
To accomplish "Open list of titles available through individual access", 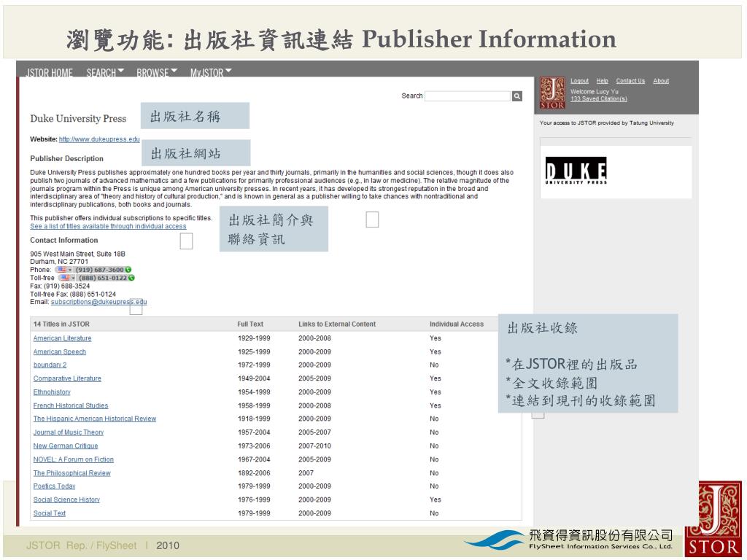I will click(x=108, y=226).
